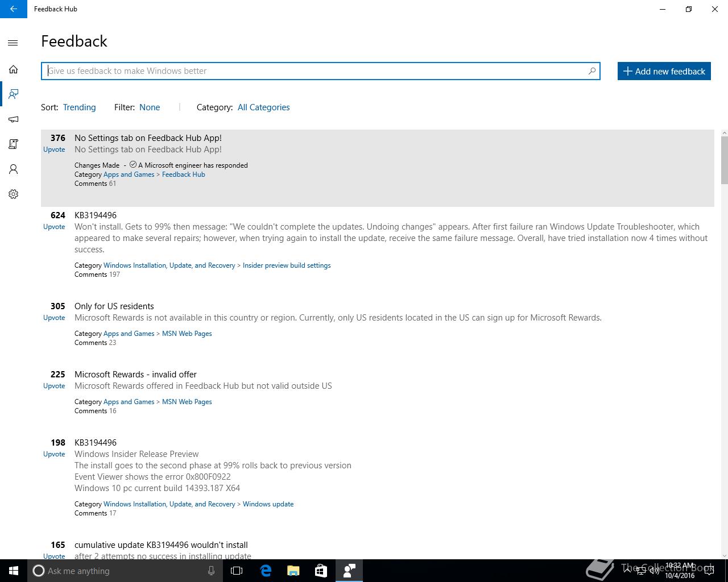Screen dimensions: 728x582
Task: Open the All Categories dropdown
Action: 264,107
